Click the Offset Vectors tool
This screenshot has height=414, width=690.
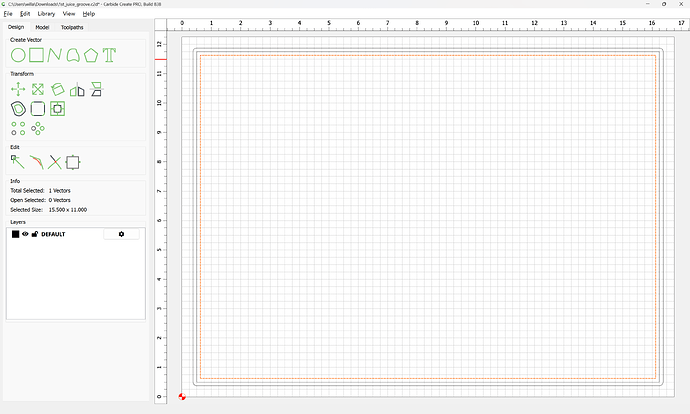(x=18, y=108)
